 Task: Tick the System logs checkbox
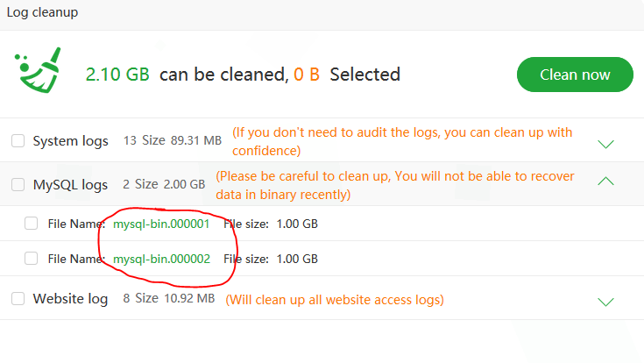click(x=18, y=141)
